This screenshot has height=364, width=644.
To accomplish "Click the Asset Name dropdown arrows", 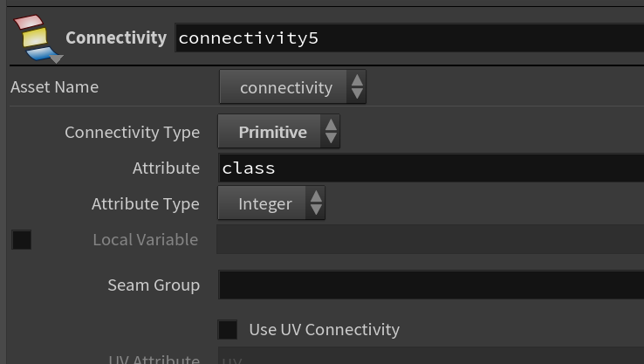I will pos(357,86).
